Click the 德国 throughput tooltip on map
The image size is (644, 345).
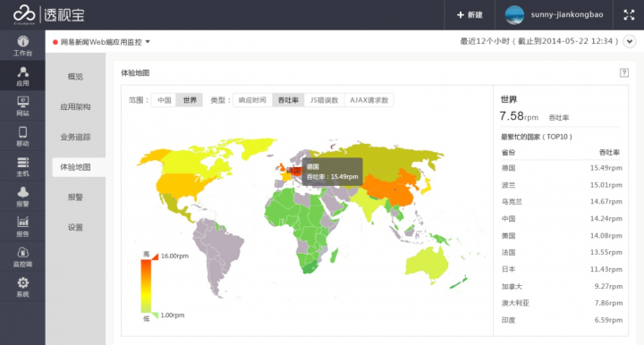(x=332, y=172)
